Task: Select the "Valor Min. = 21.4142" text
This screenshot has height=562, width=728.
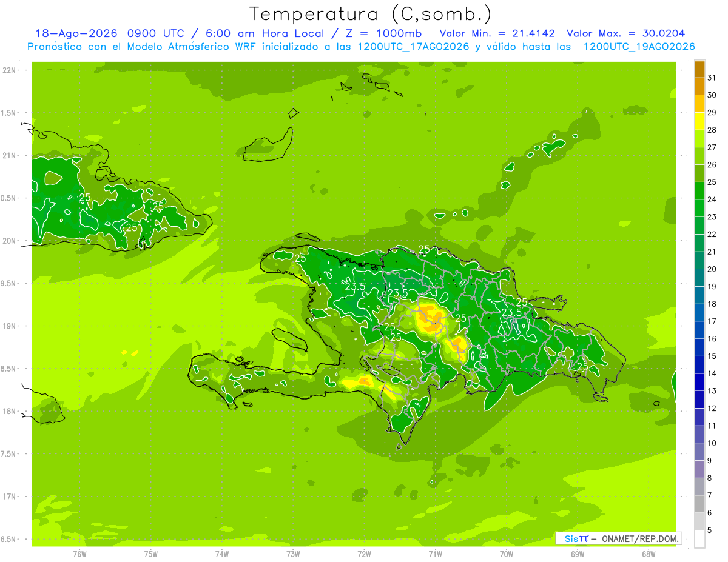Action: coord(497,33)
